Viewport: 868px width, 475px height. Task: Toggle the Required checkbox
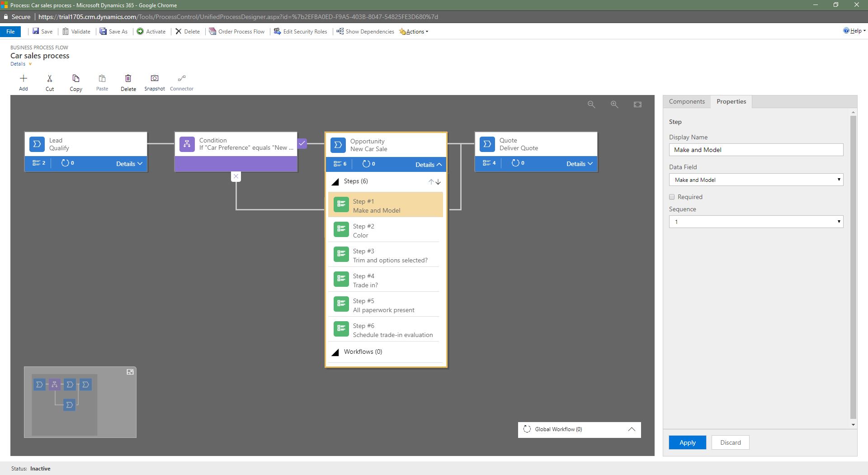[672, 197]
